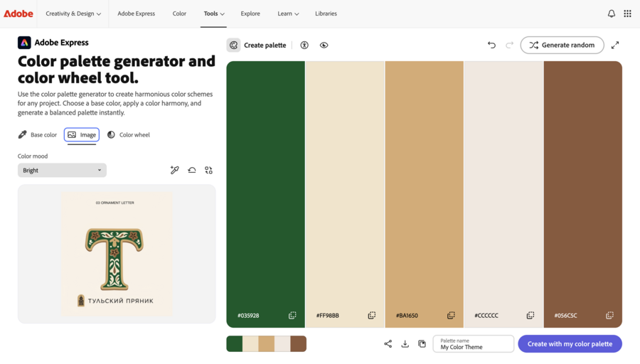Viewport: 640px width, 364px height.
Task: Open the Color nav link
Action: (179, 14)
